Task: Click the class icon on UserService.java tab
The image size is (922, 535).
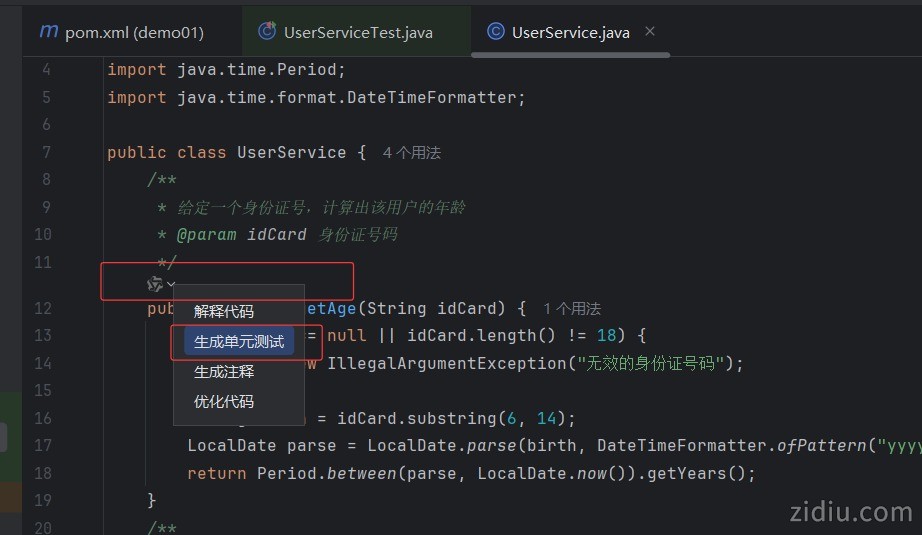Action: click(x=495, y=32)
